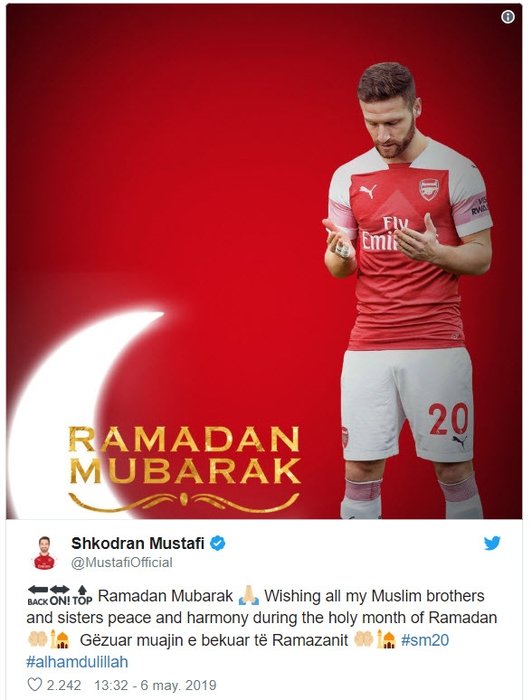This screenshot has width=532, height=700.
Task: Click the heart like icon
Action: [x=34, y=685]
